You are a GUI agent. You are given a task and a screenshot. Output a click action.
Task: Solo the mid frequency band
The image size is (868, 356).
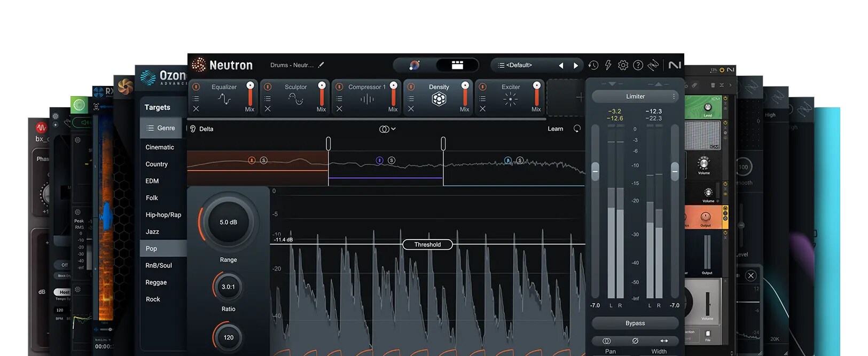(392, 160)
